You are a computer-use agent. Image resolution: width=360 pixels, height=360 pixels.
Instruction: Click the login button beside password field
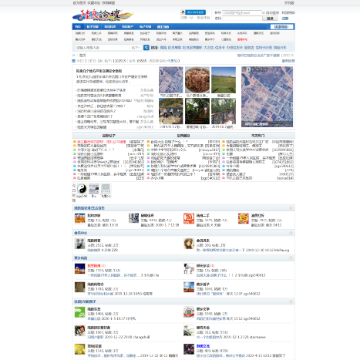pos(270,18)
